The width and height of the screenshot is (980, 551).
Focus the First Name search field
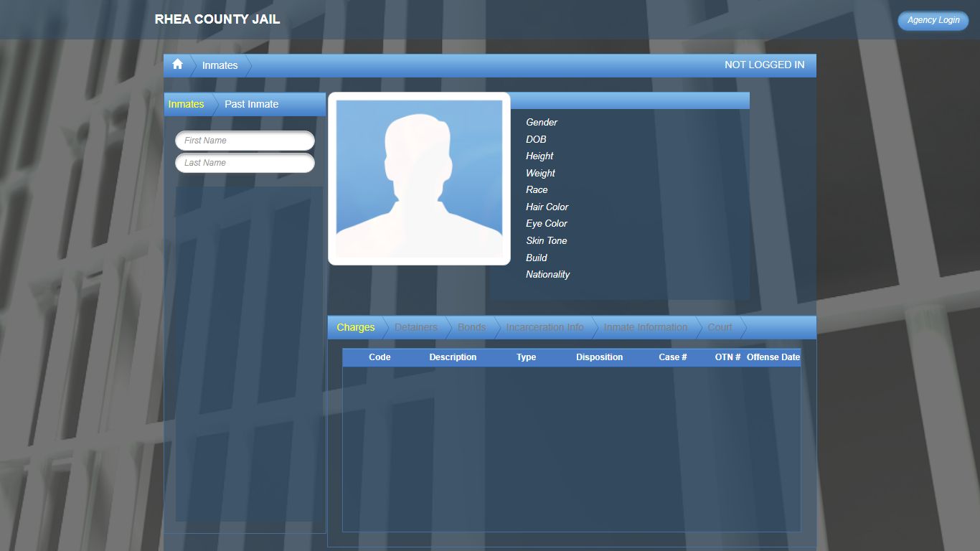(245, 141)
